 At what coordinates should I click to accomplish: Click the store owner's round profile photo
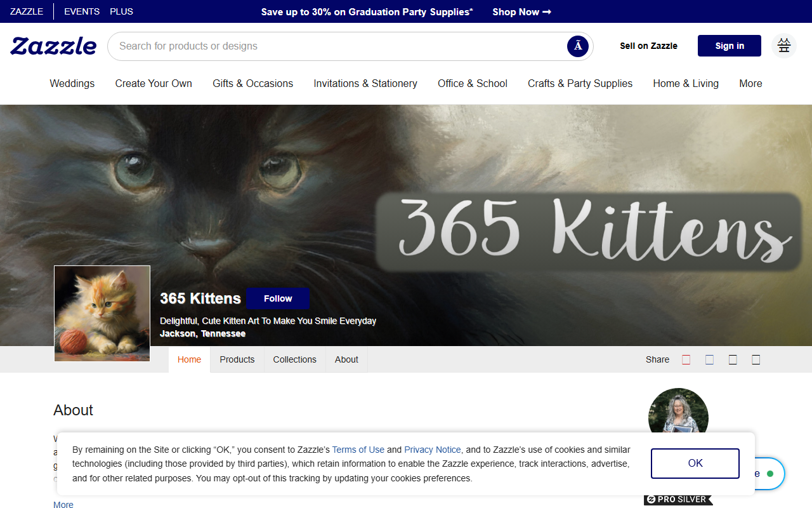tap(678, 411)
